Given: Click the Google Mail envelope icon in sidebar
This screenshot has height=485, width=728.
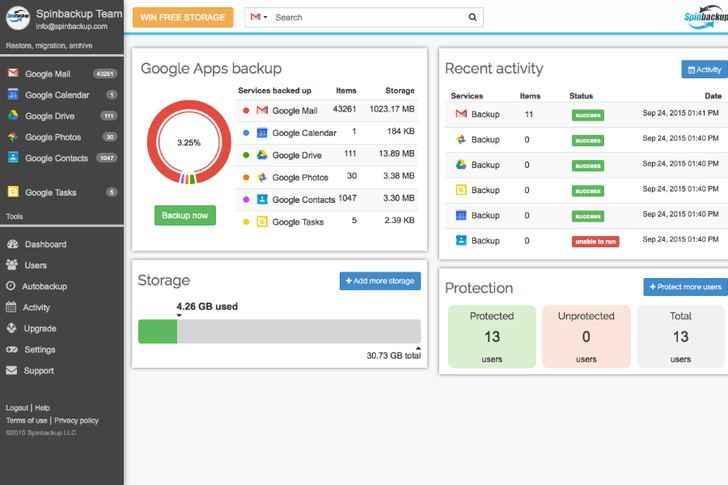Looking at the screenshot, I should point(13,73).
